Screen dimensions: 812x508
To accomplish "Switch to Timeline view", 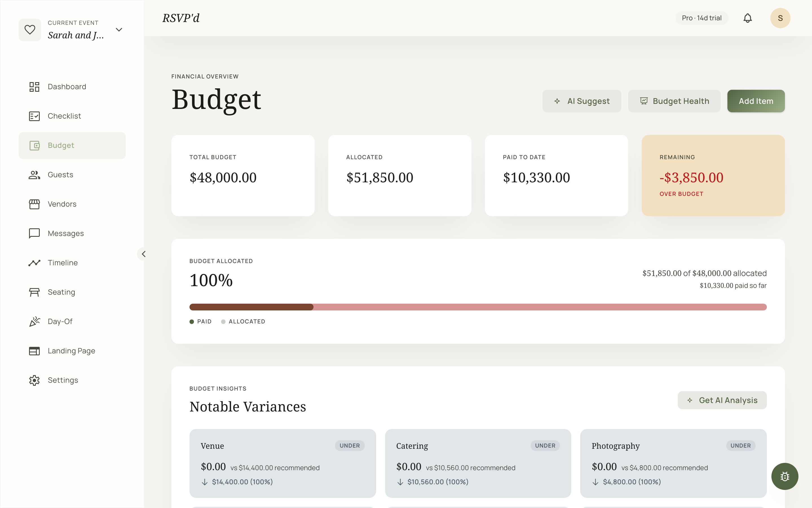I will pos(72,263).
